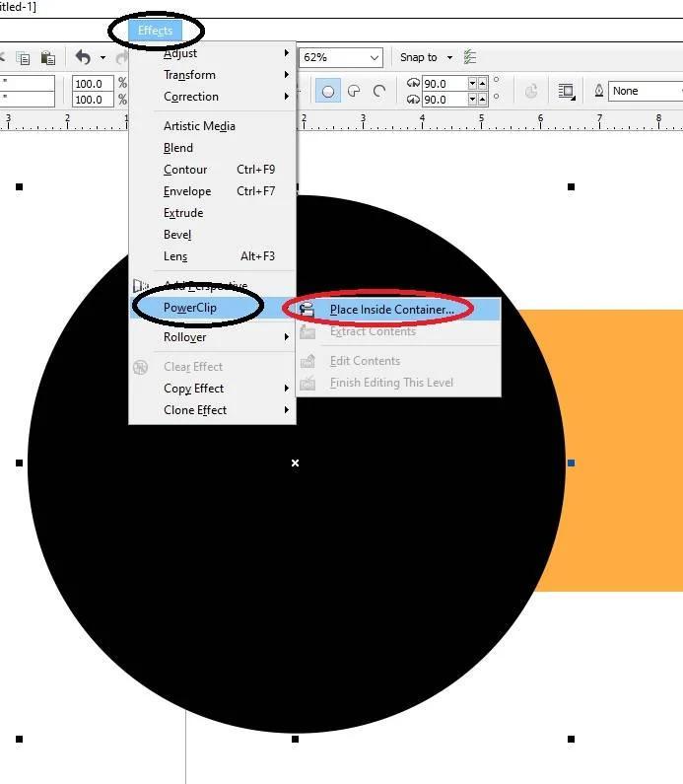This screenshot has height=784, width=683.
Task: Open the Copy Effect submenu
Action: pos(213,389)
